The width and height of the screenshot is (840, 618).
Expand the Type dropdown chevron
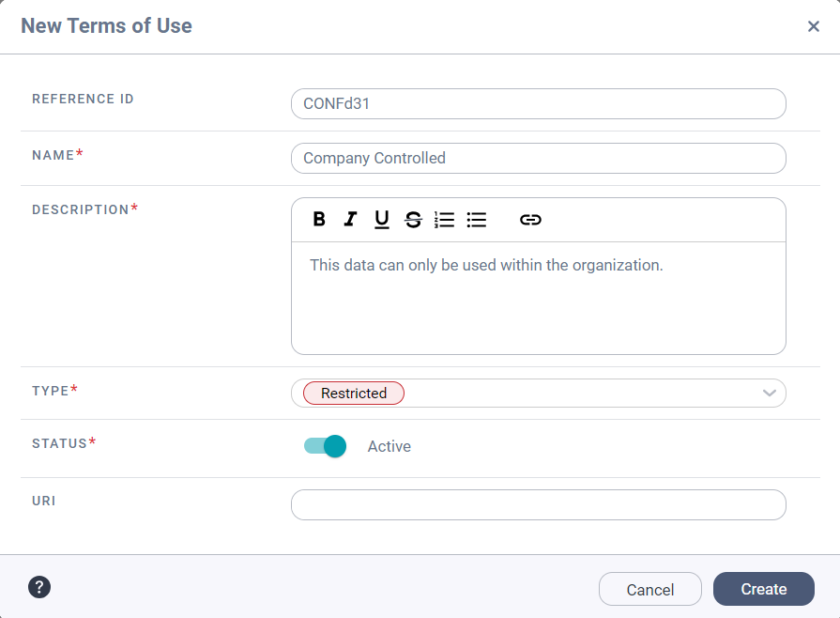point(770,393)
